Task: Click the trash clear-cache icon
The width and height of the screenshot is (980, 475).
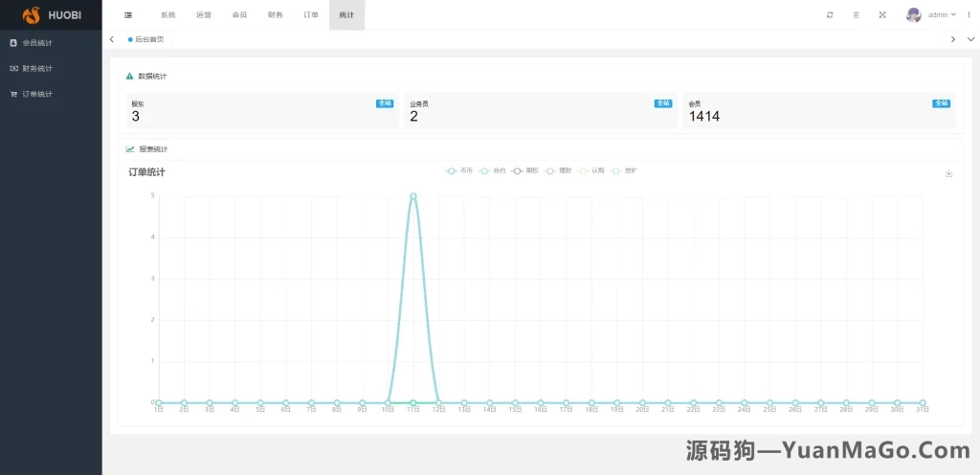Action: pyautogui.click(x=857, y=15)
